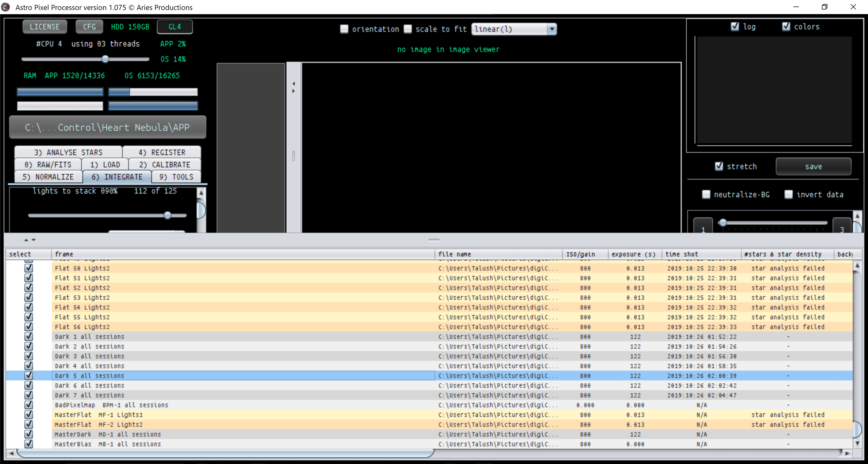Deselect the MasterBias MB-1 checkbox

(x=29, y=444)
